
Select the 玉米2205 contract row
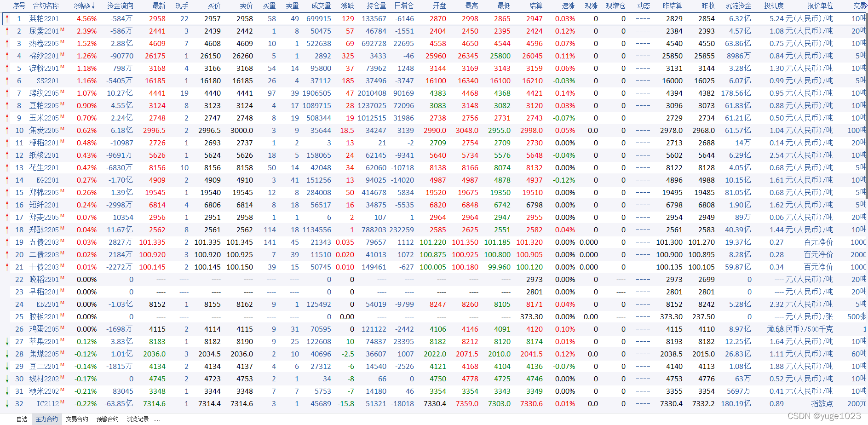pos(434,118)
